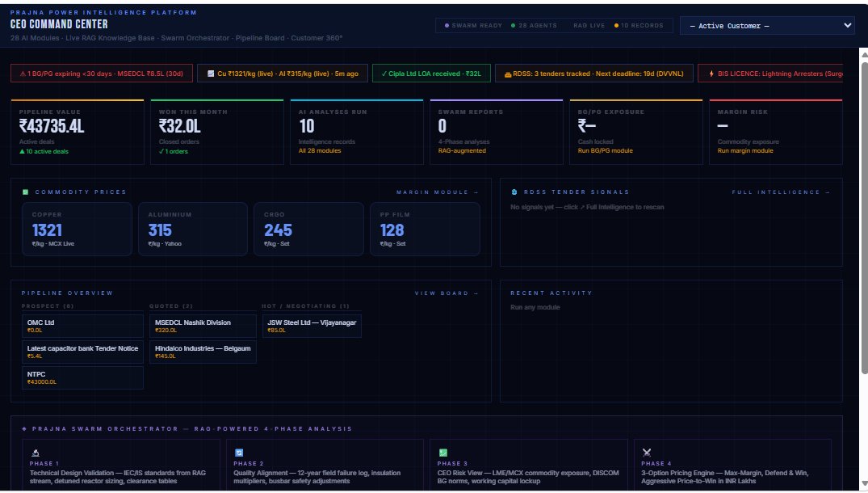Click the Phase 4 crossed swords icon
The width and height of the screenshot is (868, 493).
646,453
